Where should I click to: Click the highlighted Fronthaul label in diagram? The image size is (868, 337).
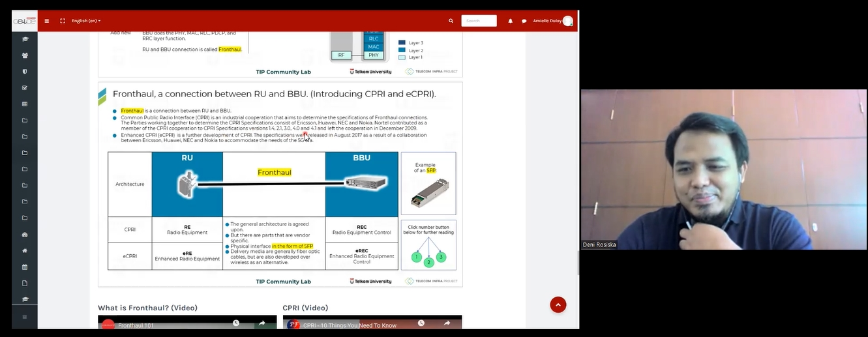(274, 173)
